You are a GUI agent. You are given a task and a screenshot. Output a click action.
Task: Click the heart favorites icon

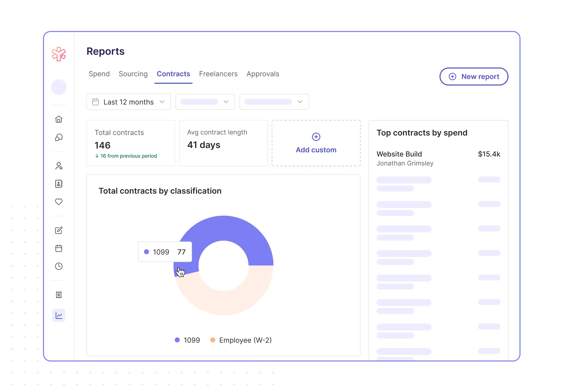59,202
